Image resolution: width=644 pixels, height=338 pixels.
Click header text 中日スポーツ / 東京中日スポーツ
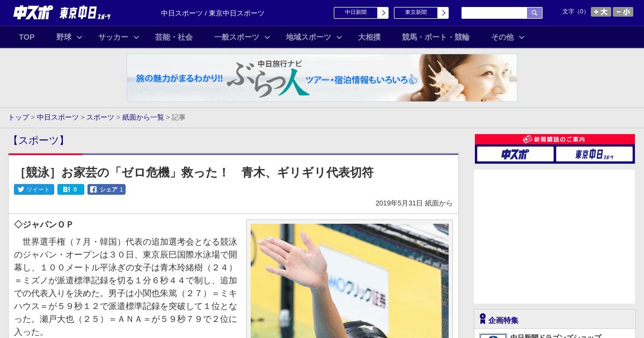(x=213, y=13)
